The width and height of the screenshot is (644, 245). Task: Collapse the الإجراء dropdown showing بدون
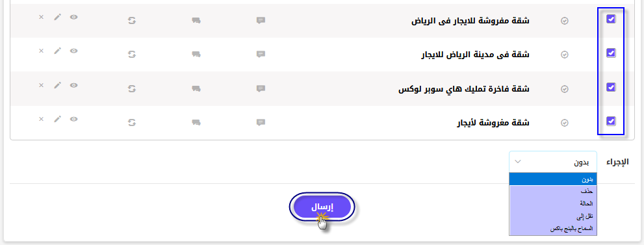(x=553, y=162)
